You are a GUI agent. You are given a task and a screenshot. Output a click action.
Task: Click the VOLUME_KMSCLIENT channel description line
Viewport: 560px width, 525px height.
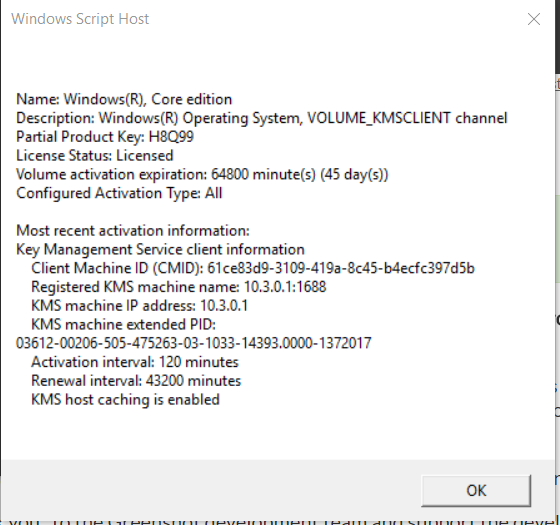click(261, 118)
